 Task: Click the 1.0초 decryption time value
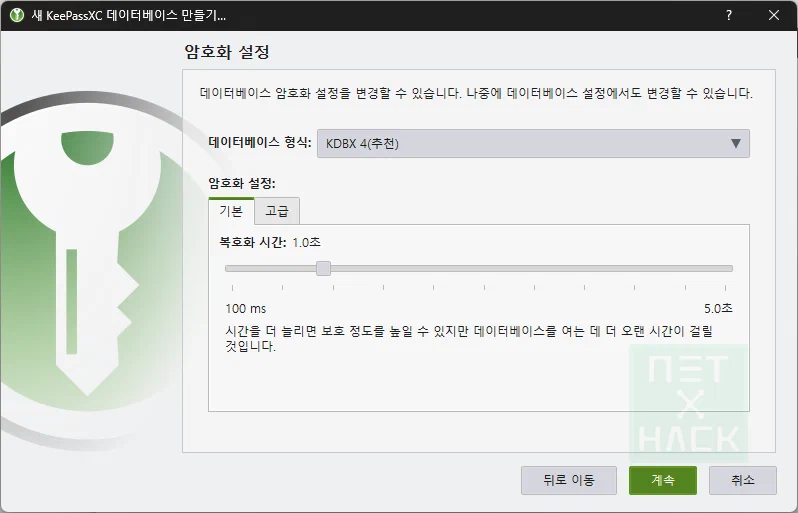tap(306, 242)
